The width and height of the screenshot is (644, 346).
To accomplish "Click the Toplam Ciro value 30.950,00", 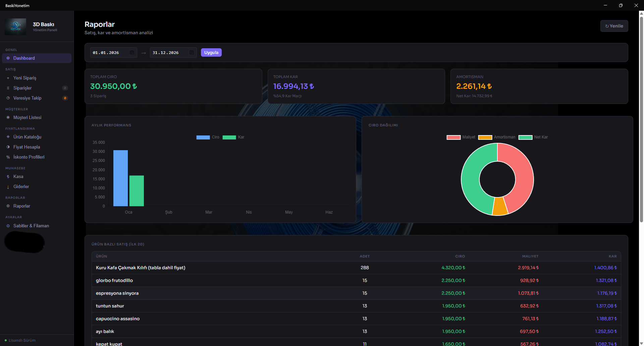I will tap(113, 86).
